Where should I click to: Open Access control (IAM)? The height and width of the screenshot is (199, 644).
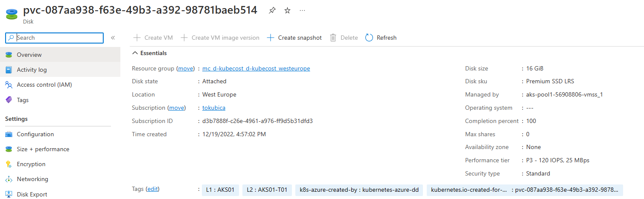coord(44,85)
